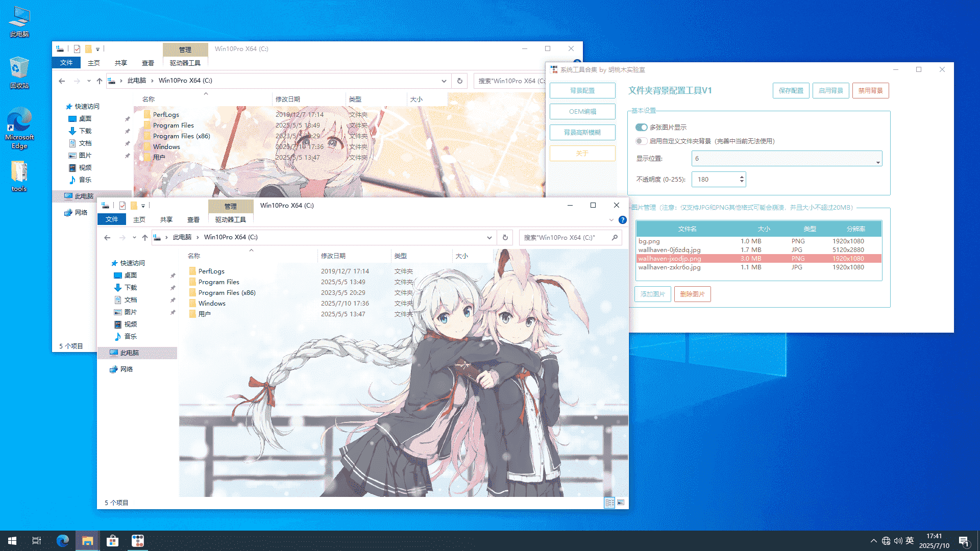Click up arrow in front Explorer window
Viewport: 980px width, 551px height.
[145, 237]
